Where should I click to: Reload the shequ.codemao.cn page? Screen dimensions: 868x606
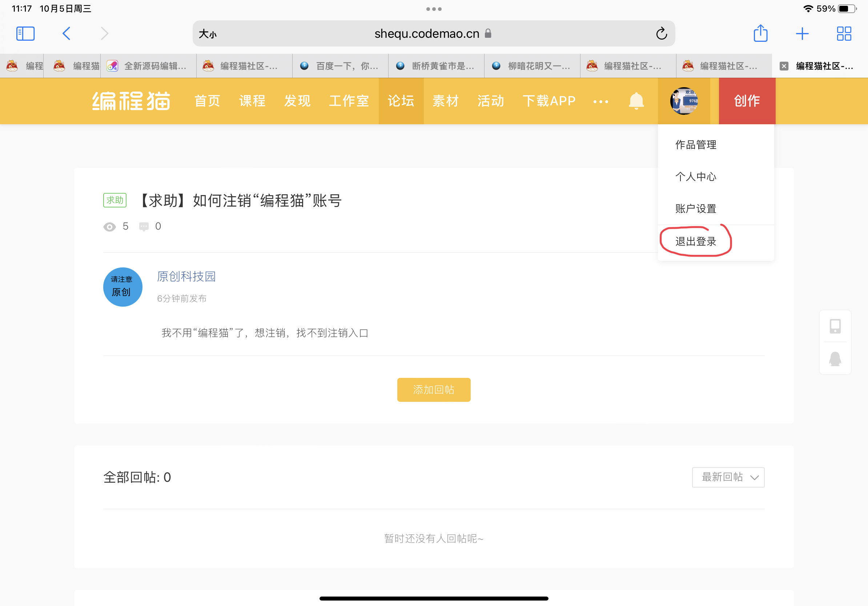[x=661, y=34]
